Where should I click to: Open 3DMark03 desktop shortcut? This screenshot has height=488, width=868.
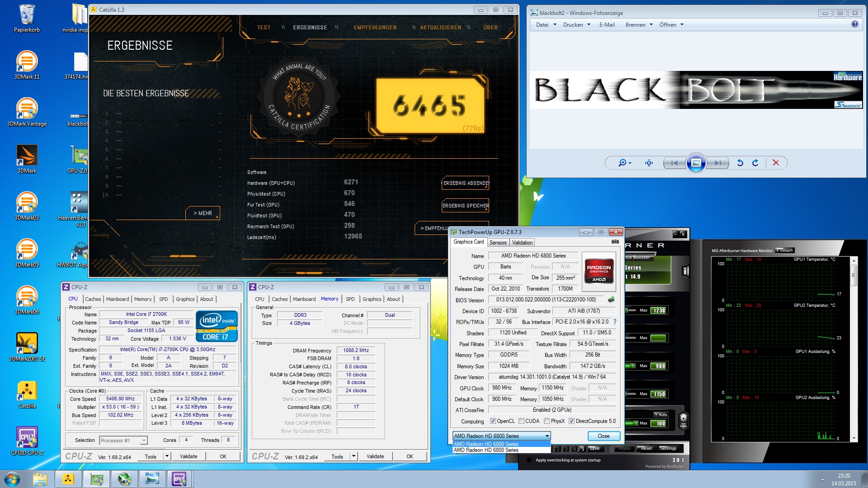tap(27, 206)
